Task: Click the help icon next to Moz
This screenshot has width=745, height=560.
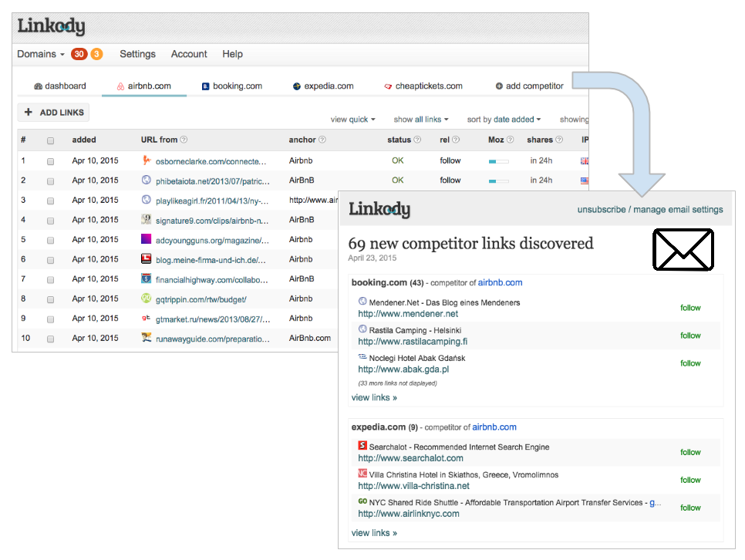Action: coord(511,140)
